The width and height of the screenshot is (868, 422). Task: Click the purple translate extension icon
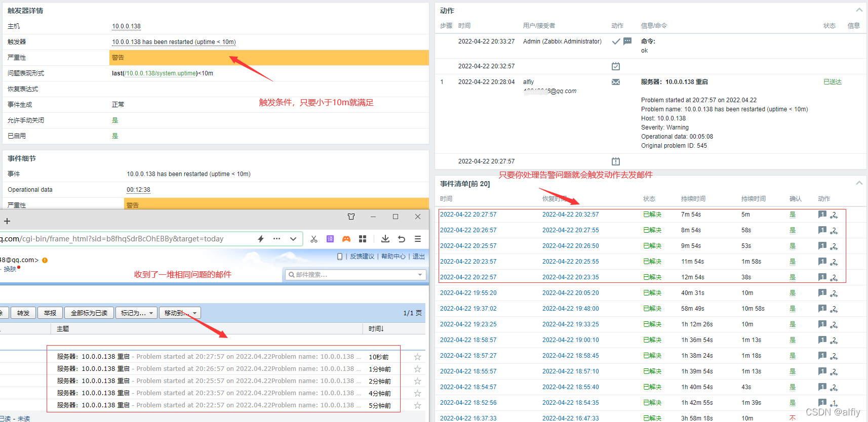click(330, 239)
